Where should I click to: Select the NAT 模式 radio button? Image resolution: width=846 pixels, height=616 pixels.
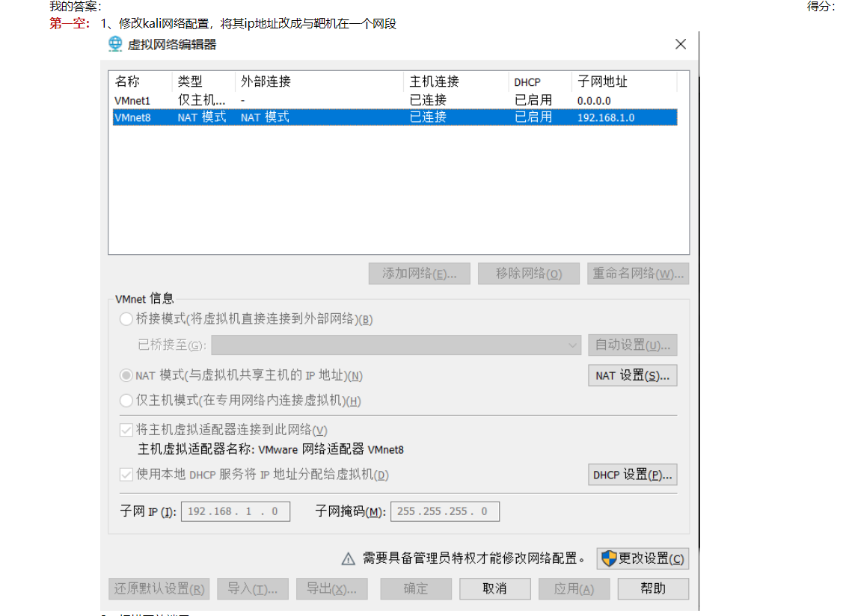coord(126,375)
